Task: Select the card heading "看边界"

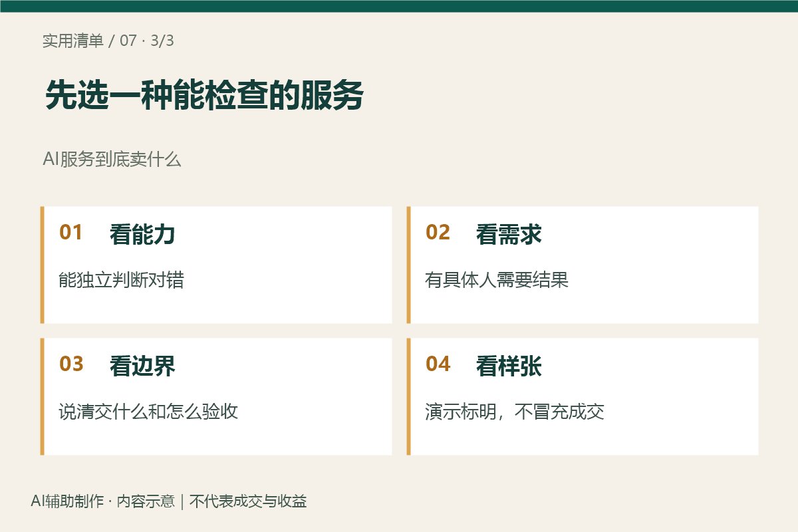Action: click(x=142, y=366)
